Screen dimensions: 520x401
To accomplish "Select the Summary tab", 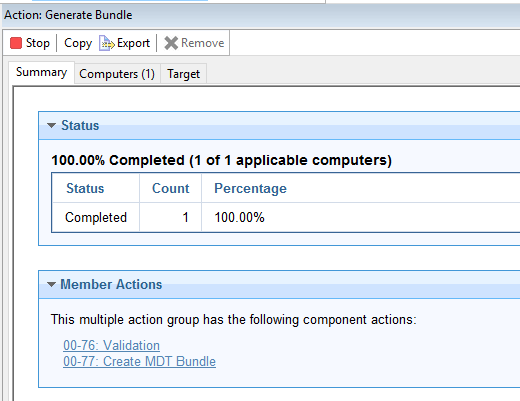I will pos(41,72).
